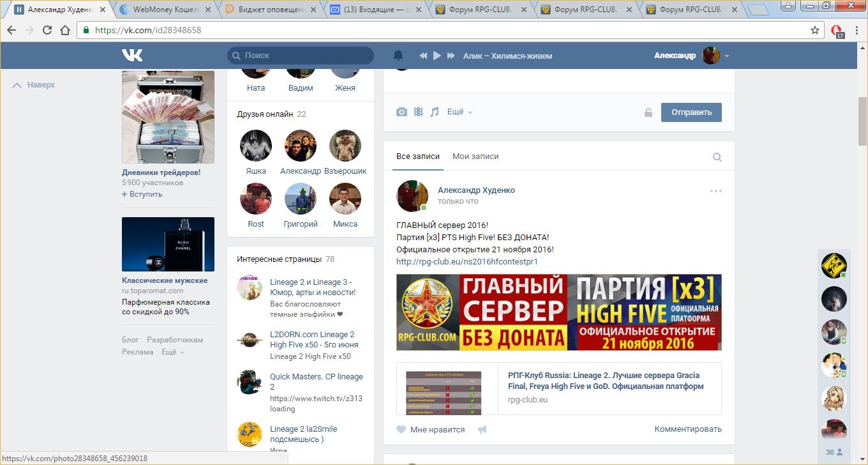
Task: Open wall search magnifier icon
Action: click(x=717, y=157)
